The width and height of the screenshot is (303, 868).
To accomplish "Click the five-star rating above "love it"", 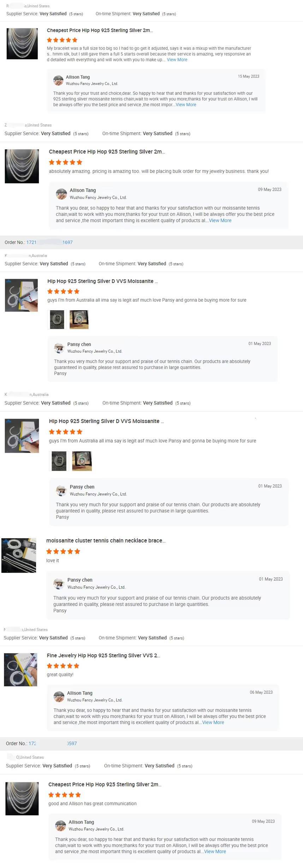I will click(63, 551).
